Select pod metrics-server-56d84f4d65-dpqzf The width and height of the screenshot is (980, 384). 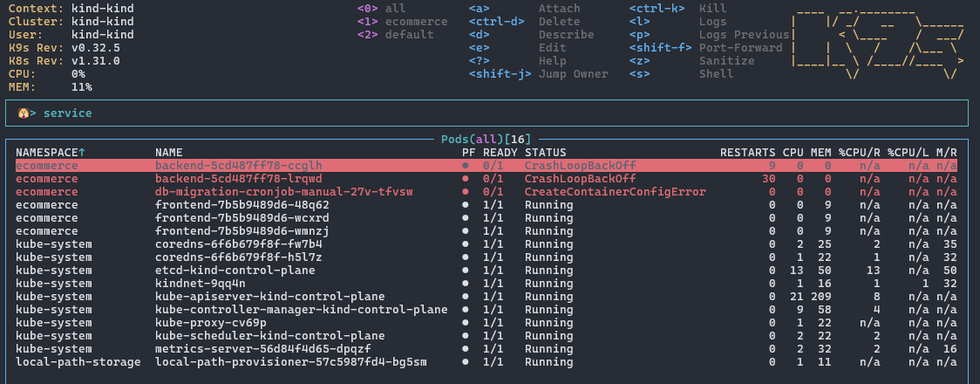click(x=487, y=349)
